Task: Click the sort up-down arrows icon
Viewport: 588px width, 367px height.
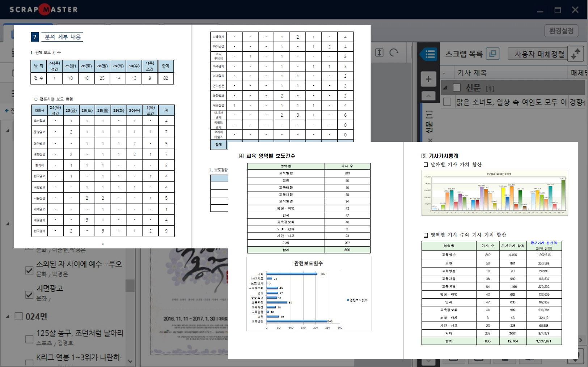Action: [x=575, y=54]
